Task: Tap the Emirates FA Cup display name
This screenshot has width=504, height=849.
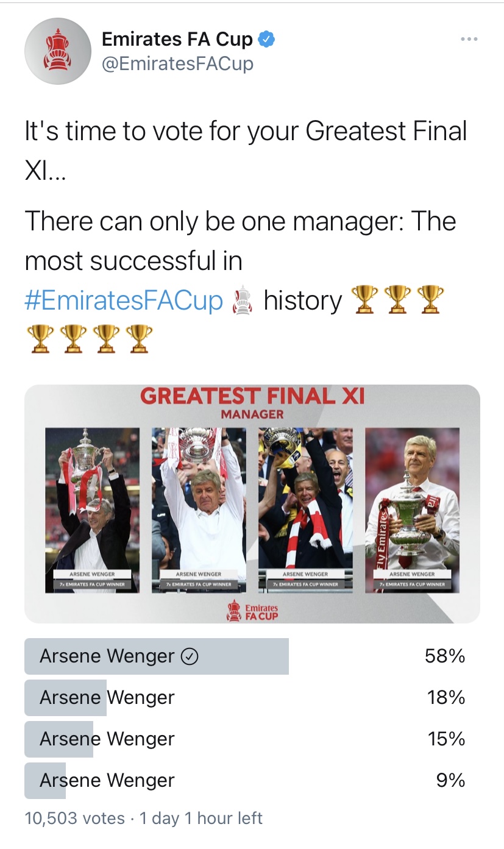Action: click(x=177, y=40)
